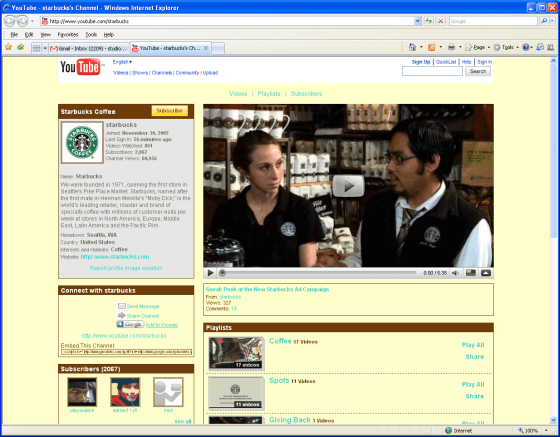Click the YouTube search input field
The height and width of the screenshot is (437, 560).
click(x=432, y=71)
